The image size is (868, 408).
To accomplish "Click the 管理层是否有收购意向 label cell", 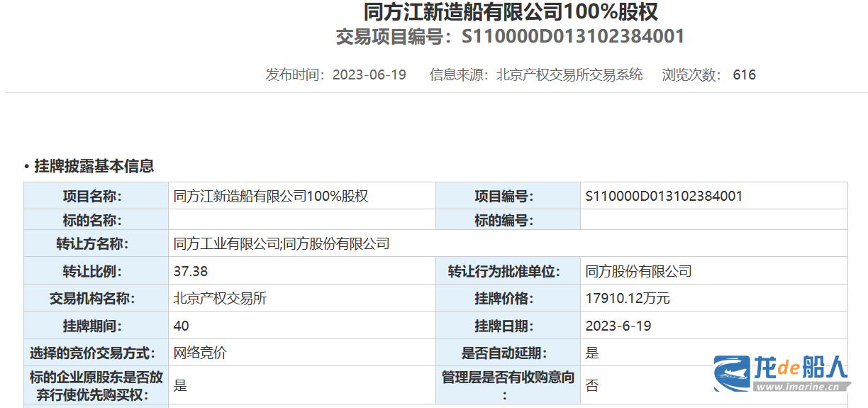I will 508,386.
